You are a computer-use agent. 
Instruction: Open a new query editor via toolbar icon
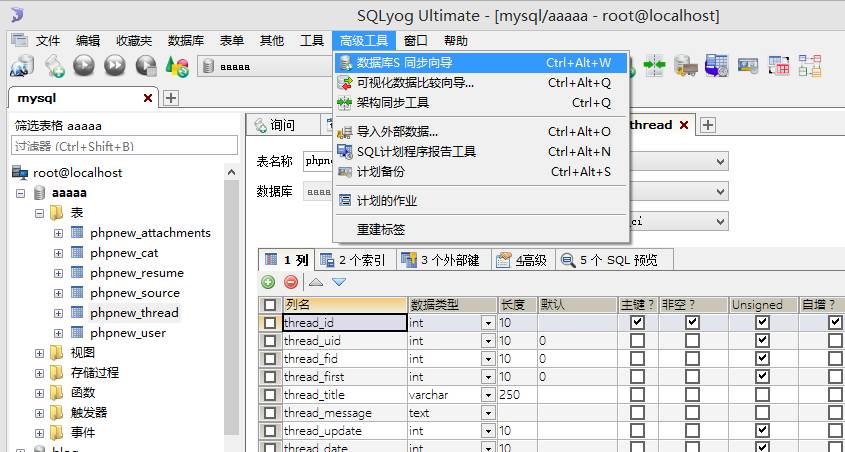click(x=54, y=66)
